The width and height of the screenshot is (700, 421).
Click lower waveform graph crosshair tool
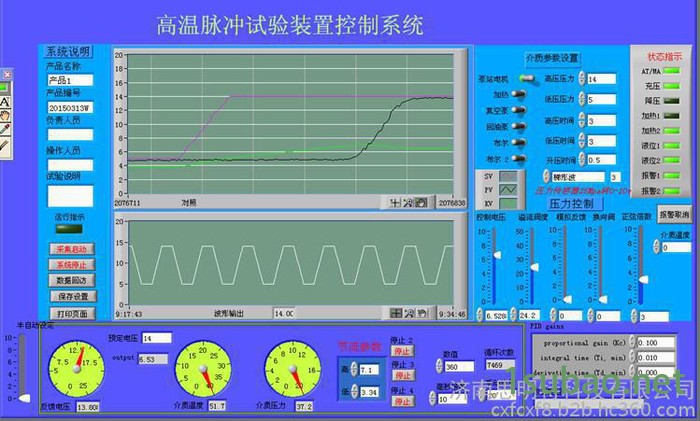396,313
